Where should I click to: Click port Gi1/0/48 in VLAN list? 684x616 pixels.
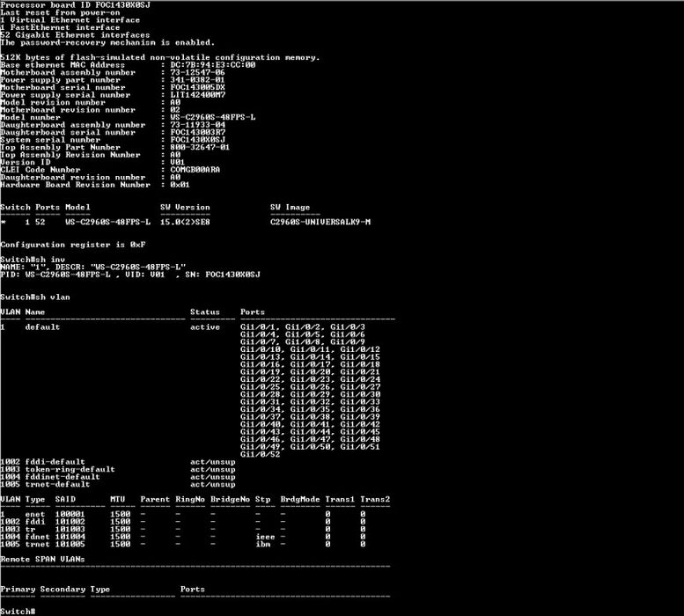click(x=360, y=439)
